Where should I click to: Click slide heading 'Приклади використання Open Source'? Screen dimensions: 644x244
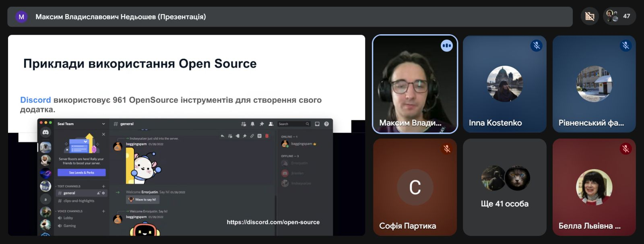pyautogui.click(x=140, y=64)
